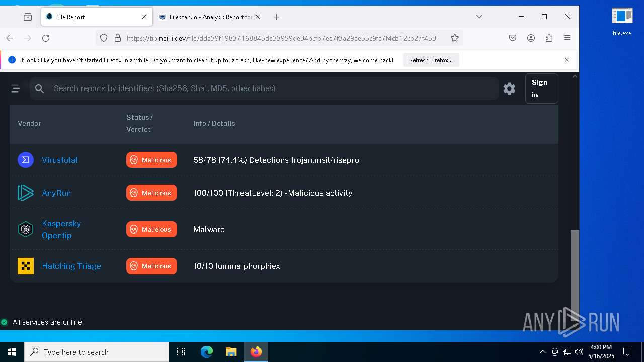Click Windows taskbar search box

[97, 352]
